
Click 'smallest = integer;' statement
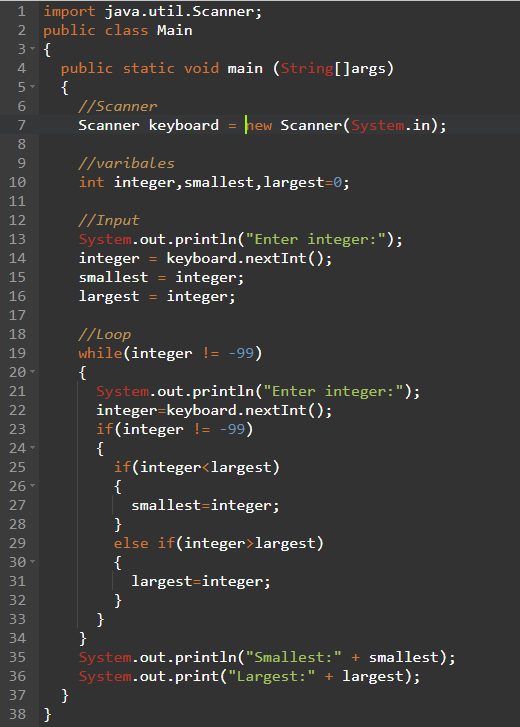(x=161, y=278)
